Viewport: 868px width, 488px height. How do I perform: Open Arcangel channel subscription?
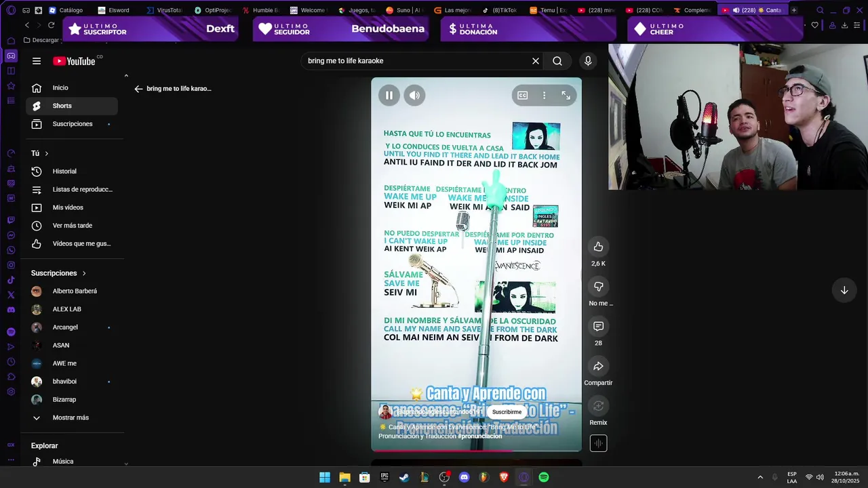[72, 327]
